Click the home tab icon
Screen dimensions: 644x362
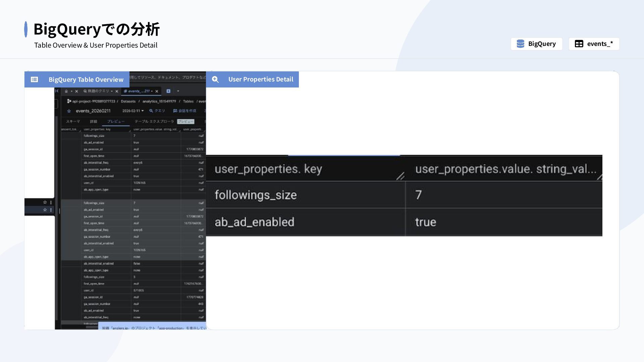click(x=66, y=91)
